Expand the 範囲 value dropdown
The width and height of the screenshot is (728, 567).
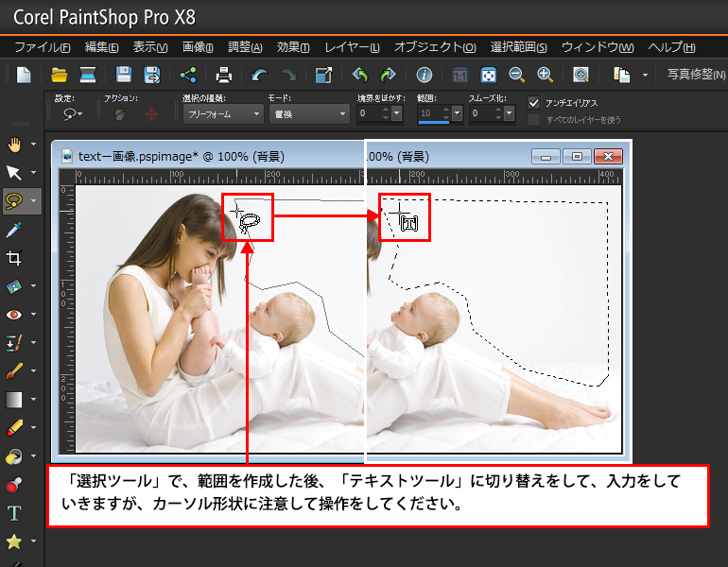coord(458,113)
